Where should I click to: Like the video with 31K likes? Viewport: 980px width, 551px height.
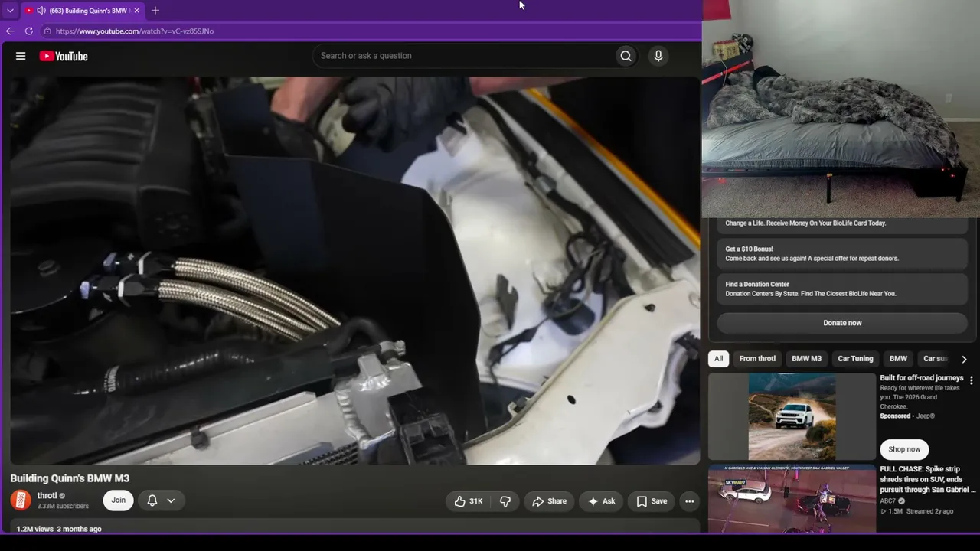click(469, 501)
